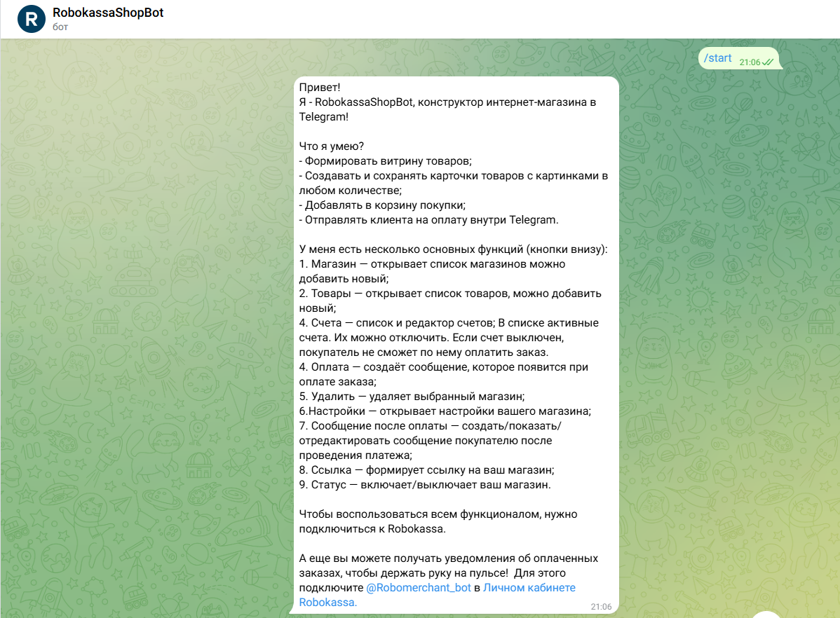Click the '7. Сообщение после оплаты' entry
840x618 pixels.
[x=431, y=441]
